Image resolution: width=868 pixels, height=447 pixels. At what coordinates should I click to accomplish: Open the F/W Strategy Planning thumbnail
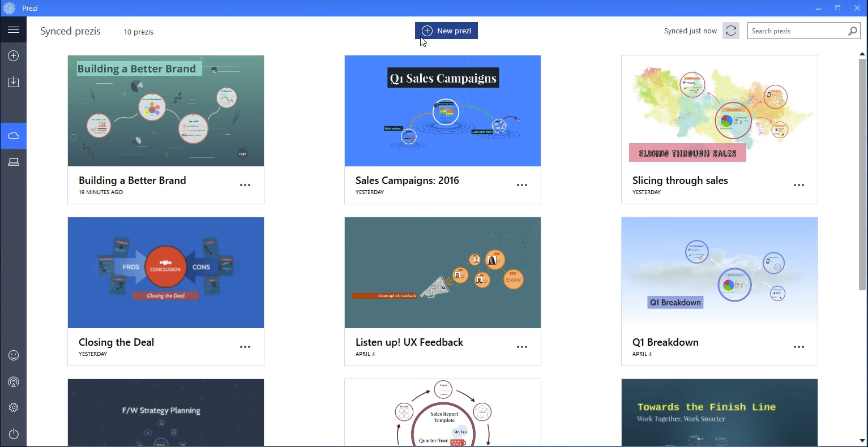pyautogui.click(x=166, y=412)
